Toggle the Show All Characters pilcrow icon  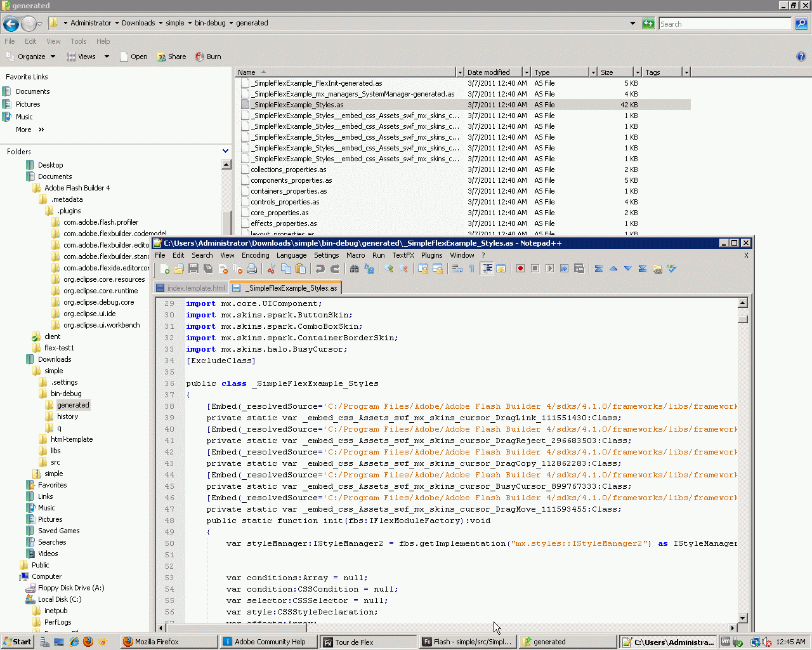471,269
